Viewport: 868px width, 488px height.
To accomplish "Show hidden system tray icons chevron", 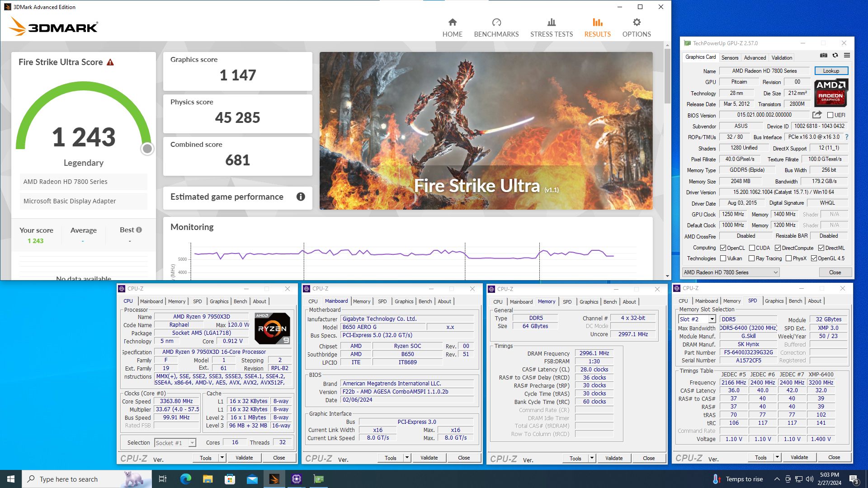I will (777, 479).
